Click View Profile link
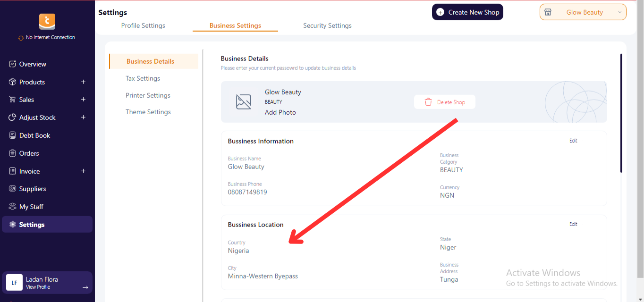 [x=38, y=287]
